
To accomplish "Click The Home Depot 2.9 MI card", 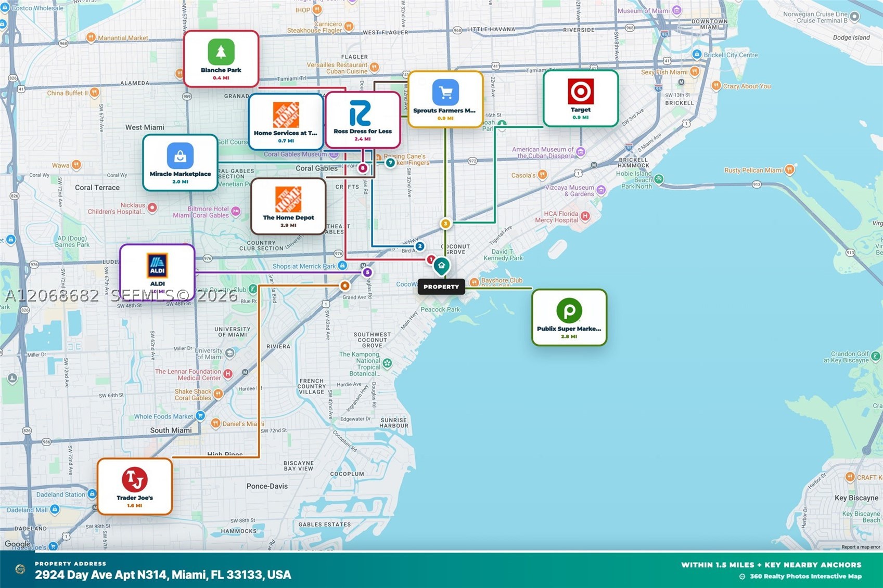I will tap(288, 206).
